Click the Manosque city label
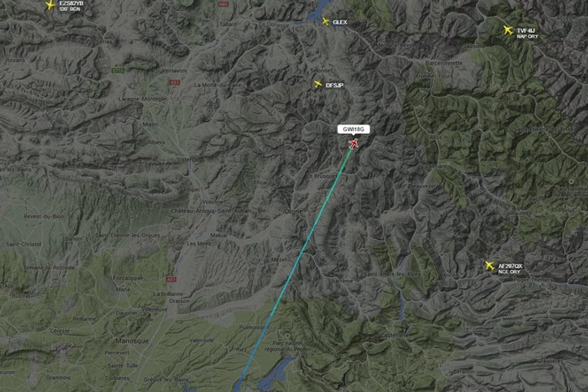Image resolution: width=588 pixels, height=392 pixels. click(132, 341)
